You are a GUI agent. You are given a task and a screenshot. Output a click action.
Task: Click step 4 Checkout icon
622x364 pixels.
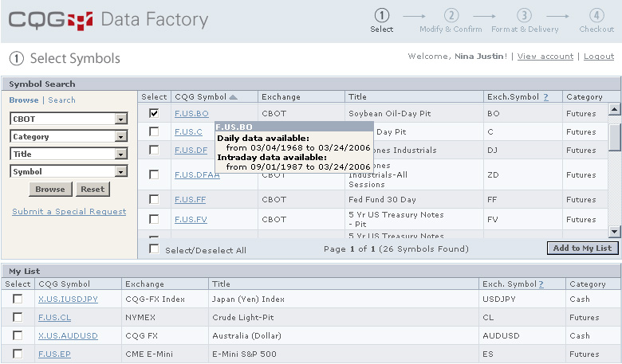coord(596,15)
